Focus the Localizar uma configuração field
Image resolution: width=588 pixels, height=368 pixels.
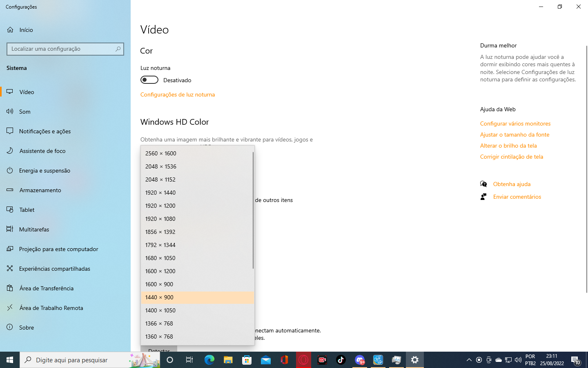point(65,49)
